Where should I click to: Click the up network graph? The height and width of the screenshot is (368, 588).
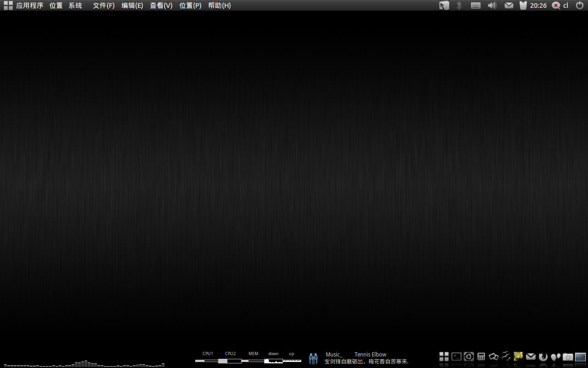292,361
